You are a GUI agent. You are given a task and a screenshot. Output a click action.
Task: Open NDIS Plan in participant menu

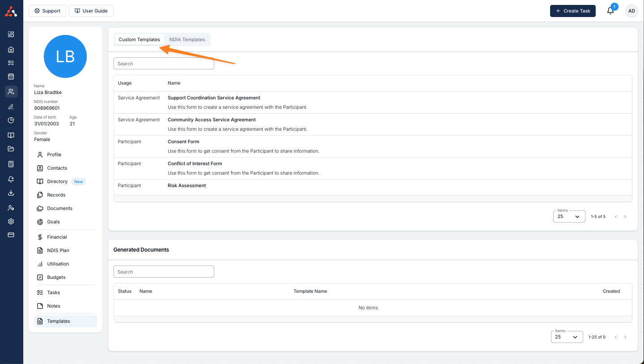[x=58, y=250]
